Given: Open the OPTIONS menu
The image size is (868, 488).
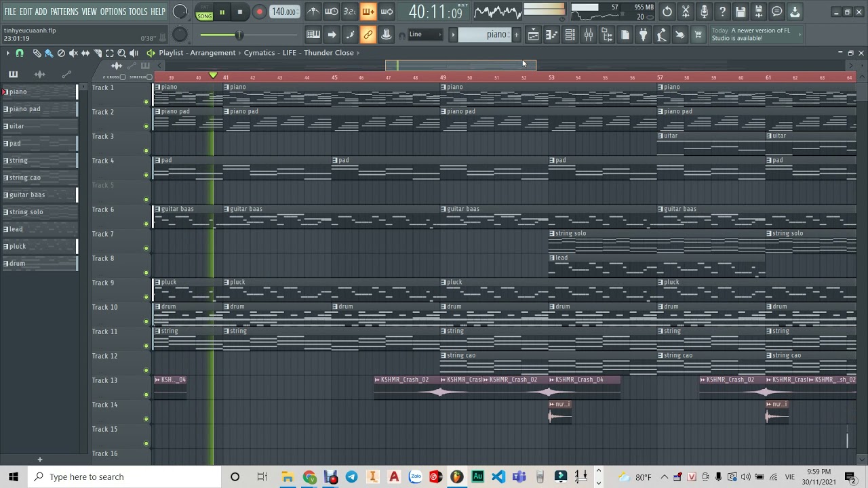Looking at the screenshot, I should tap(113, 12).
